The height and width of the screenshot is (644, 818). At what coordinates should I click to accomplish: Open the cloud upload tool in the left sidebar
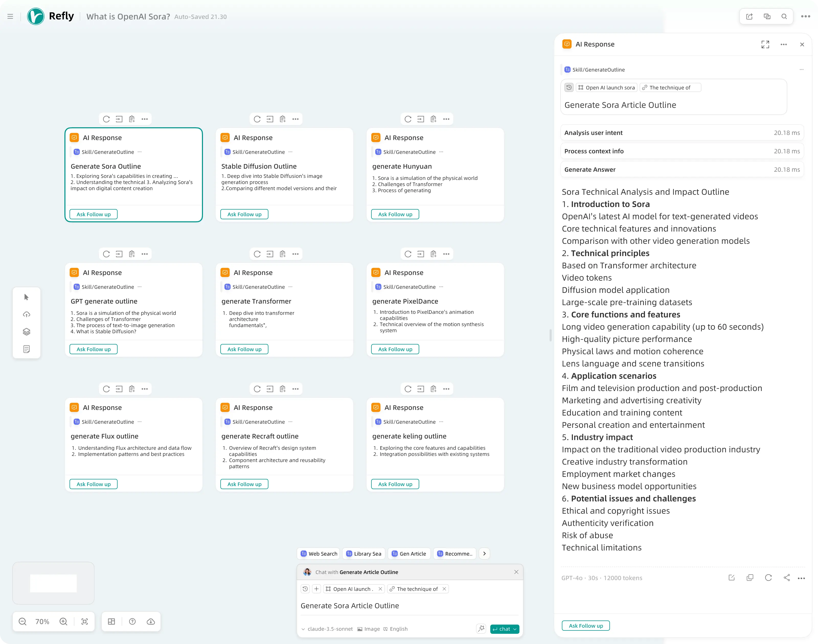coord(26,314)
